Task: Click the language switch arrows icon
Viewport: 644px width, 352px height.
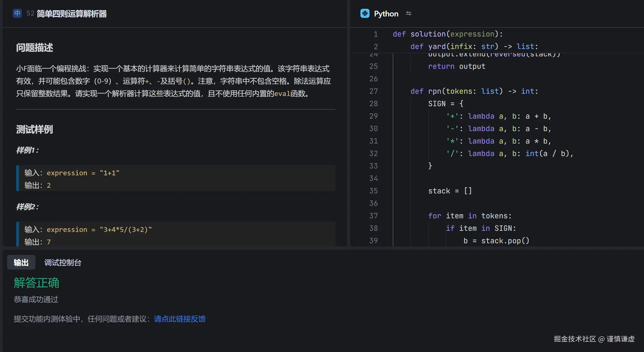Action: [x=408, y=14]
